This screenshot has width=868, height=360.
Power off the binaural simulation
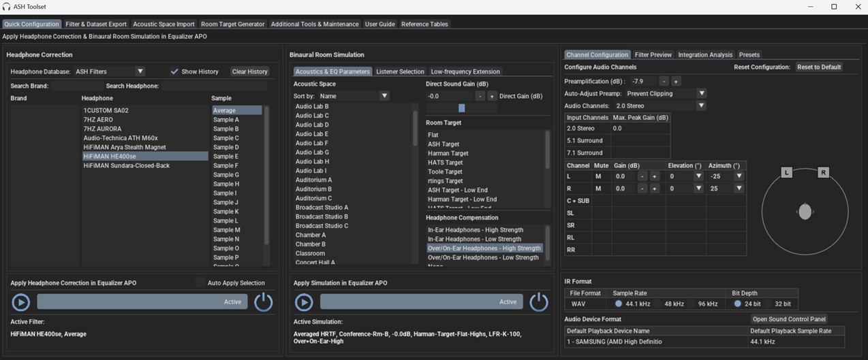(x=539, y=302)
